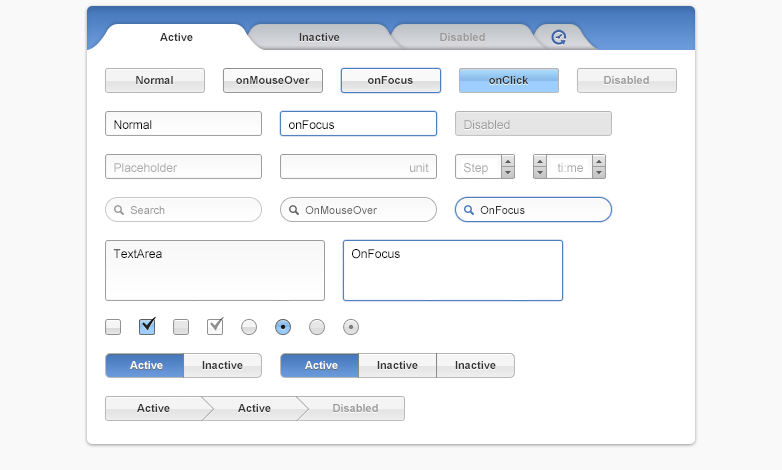Click into the onFocus text input
The width and height of the screenshot is (782, 470).
359,124
